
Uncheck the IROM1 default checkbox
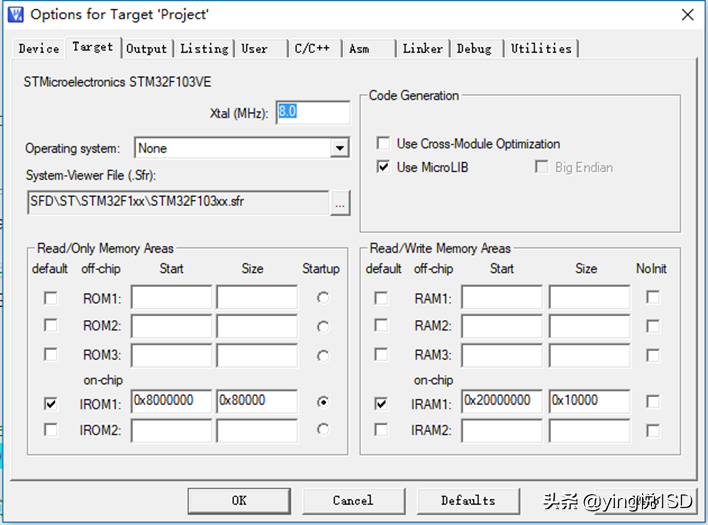(51, 403)
